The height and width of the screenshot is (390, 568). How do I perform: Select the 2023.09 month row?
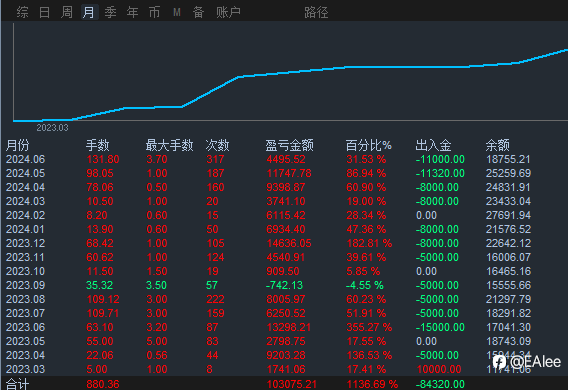click(268, 285)
